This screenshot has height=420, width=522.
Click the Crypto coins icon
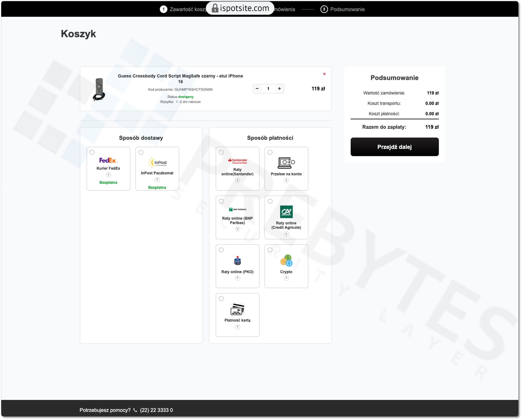point(286,261)
